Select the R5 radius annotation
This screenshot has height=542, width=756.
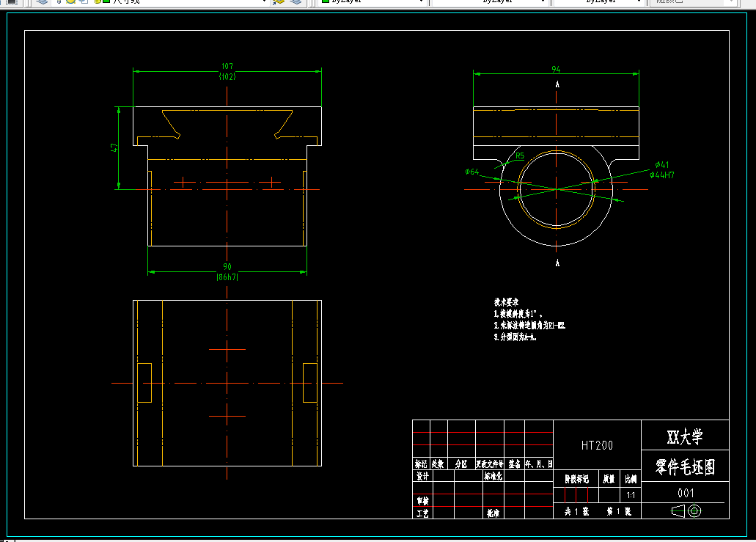pos(520,155)
